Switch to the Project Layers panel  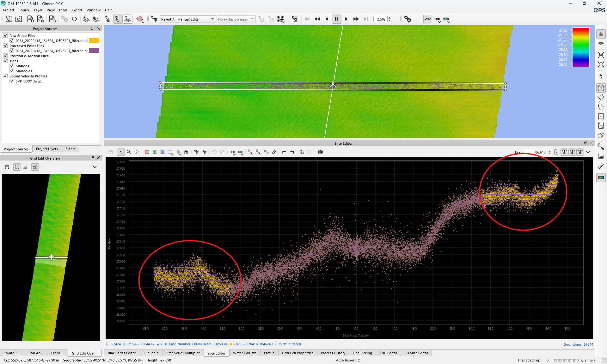click(47, 149)
